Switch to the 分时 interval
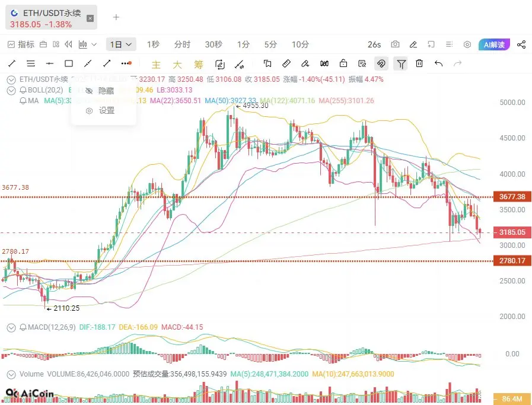 point(182,44)
